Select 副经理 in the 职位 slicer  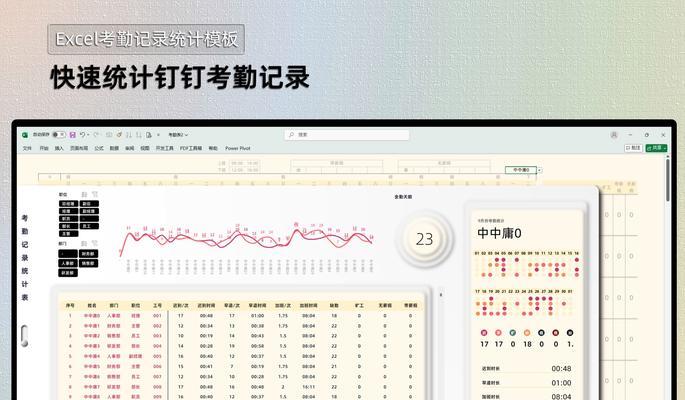[89, 211]
